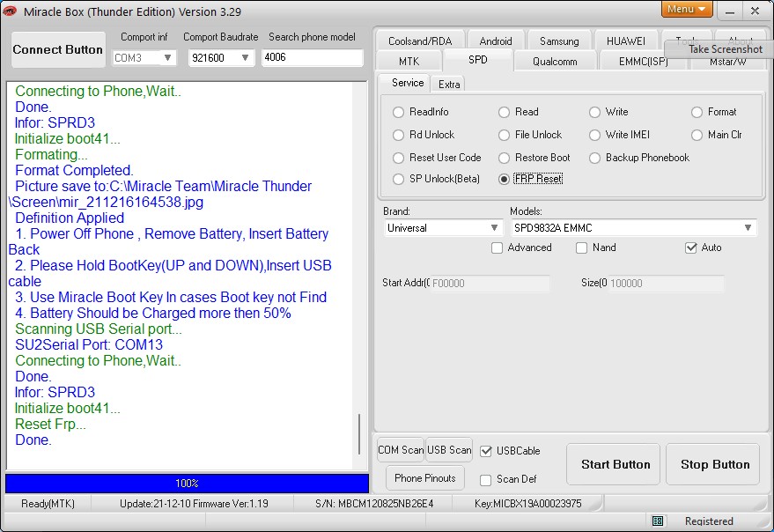The image size is (774, 532).
Task: Open the orange Menu dropdown
Action: click(687, 9)
